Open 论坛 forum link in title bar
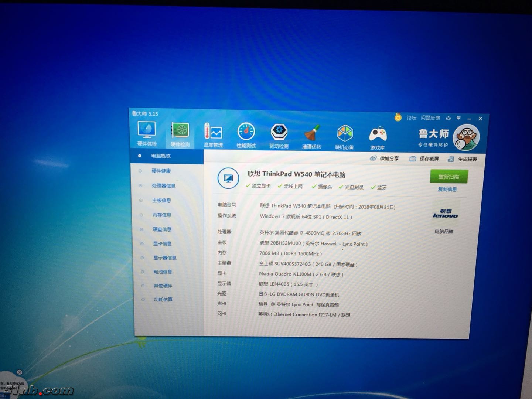Image resolution: width=532 pixels, height=399 pixels. [412, 118]
